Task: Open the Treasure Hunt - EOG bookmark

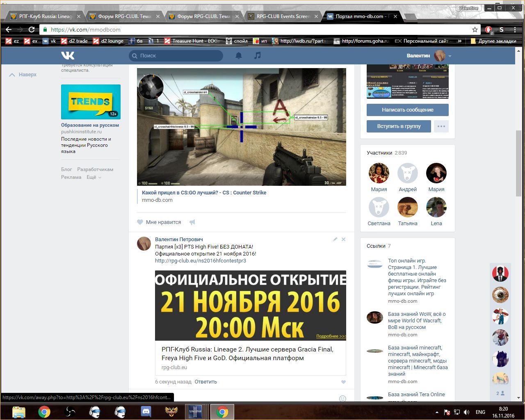Action: point(192,41)
